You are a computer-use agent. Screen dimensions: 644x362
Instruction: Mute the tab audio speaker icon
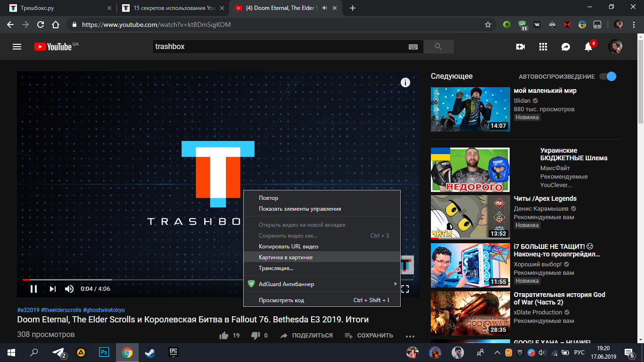(324, 8)
